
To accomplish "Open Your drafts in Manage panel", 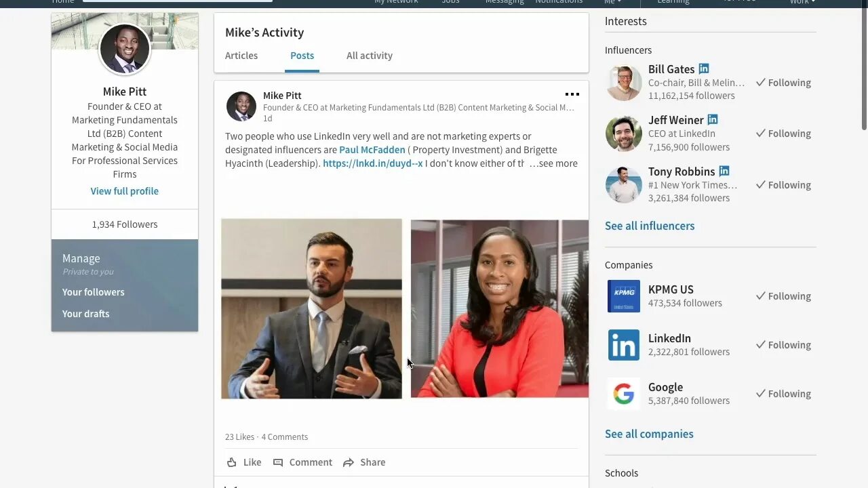I will pyautogui.click(x=85, y=314).
